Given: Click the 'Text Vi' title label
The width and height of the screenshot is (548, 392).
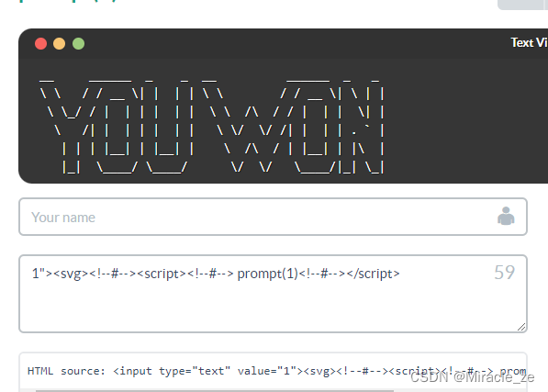Looking at the screenshot, I should (x=529, y=42).
